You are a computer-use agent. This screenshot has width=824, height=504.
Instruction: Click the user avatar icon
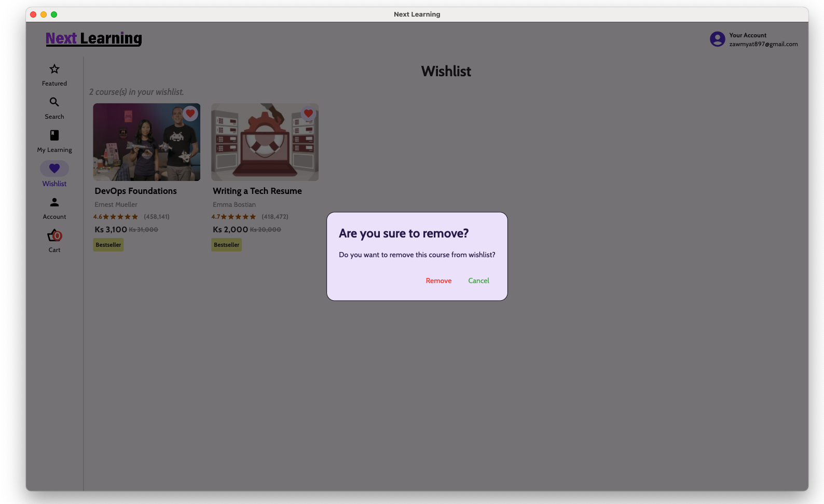pyautogui.click(x=717, y=39)
